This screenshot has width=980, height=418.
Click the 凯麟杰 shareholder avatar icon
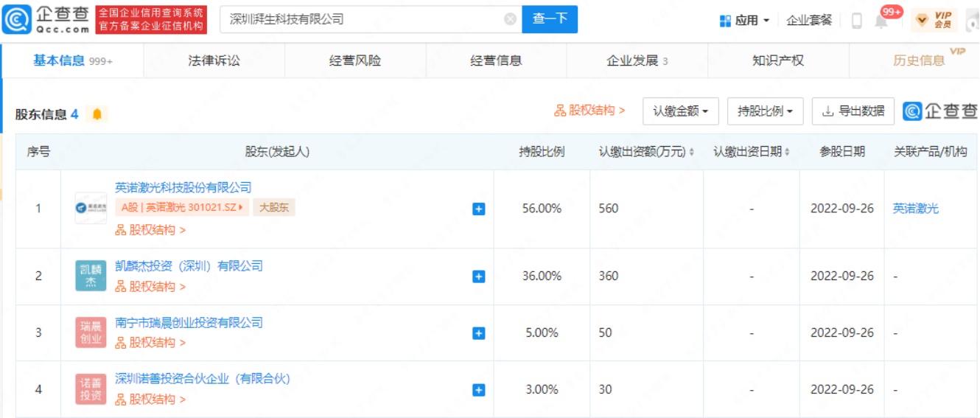tap(91, 276)
